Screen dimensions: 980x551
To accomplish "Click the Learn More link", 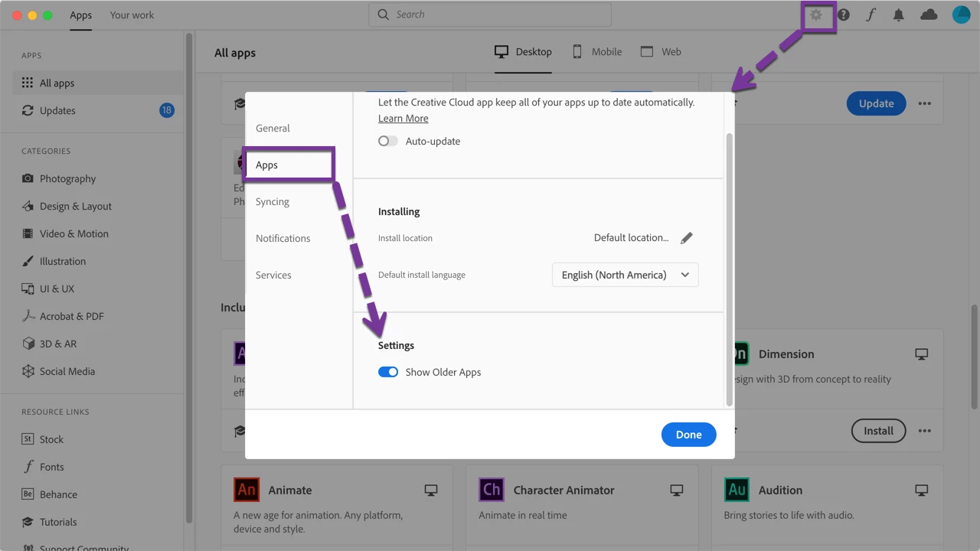I will 403,119.
